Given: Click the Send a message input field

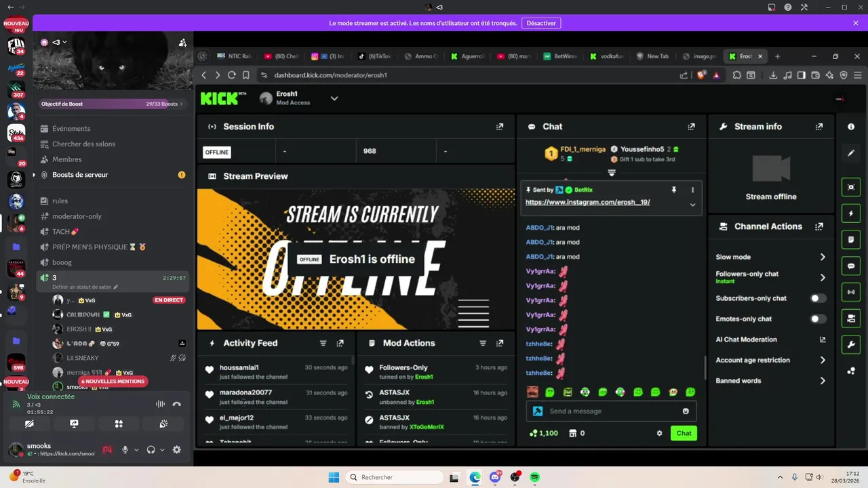Looking at the screenshot, I should [x=611, y=411].
